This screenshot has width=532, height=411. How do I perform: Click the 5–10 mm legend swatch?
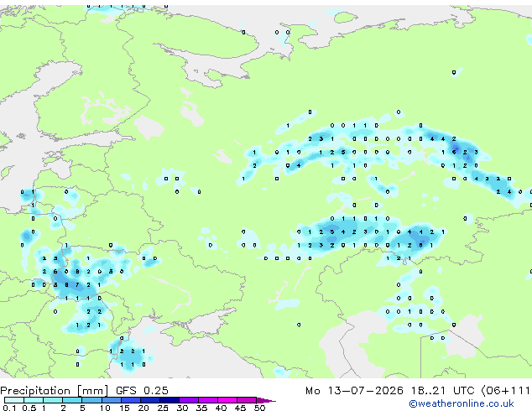point(91,400)
